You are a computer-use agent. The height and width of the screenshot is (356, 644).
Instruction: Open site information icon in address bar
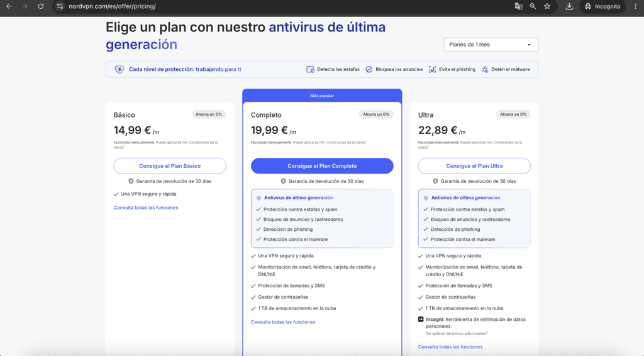[x=60, y=6]
